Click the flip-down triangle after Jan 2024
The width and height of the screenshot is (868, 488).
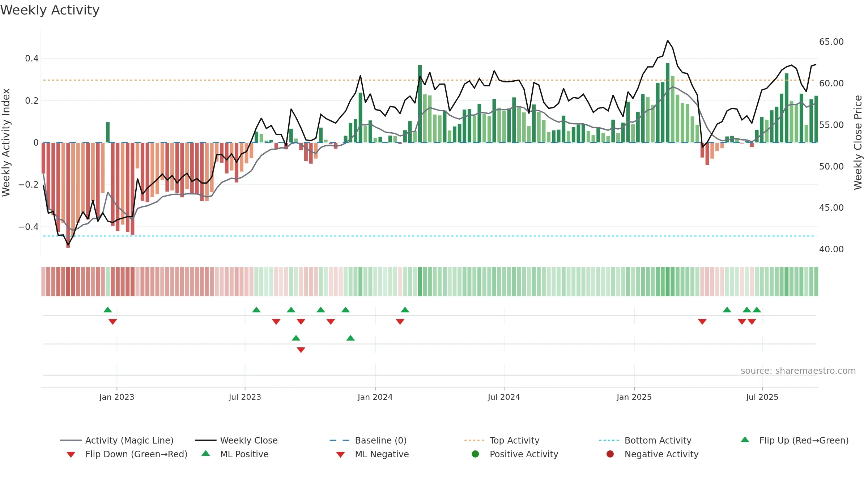tap(400, 322)
